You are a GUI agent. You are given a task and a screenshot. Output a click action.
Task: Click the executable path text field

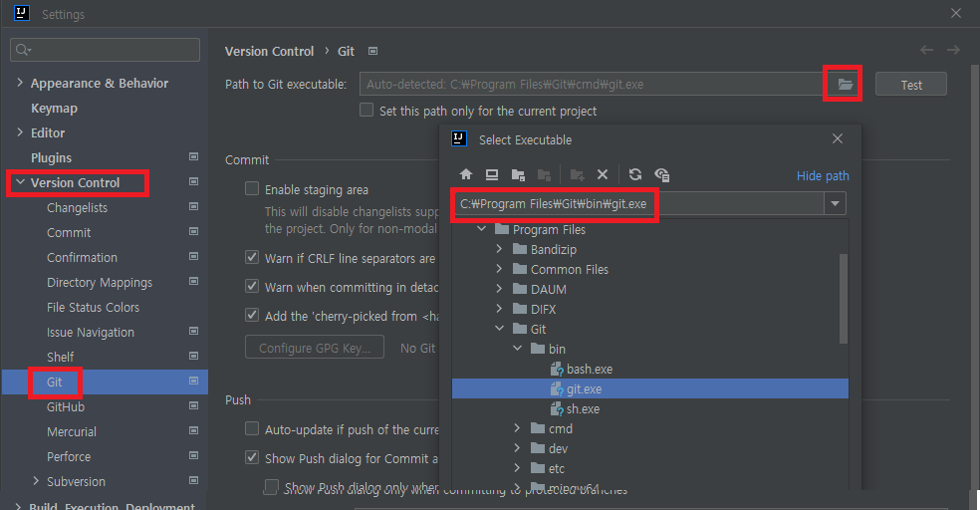[x=638, y=204]
